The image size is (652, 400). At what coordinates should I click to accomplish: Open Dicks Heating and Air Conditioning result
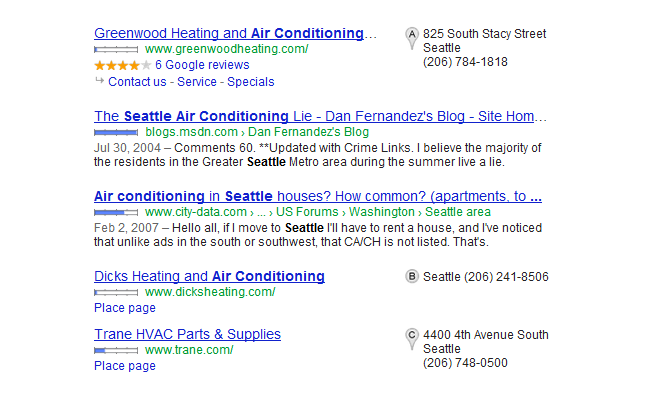pos(209,276)
